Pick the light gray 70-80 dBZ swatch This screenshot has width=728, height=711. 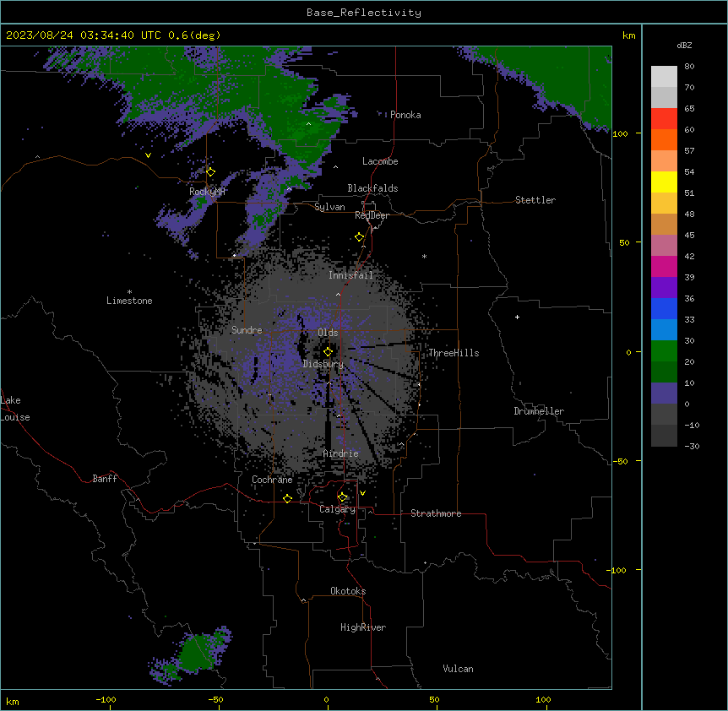pos(664,77)
